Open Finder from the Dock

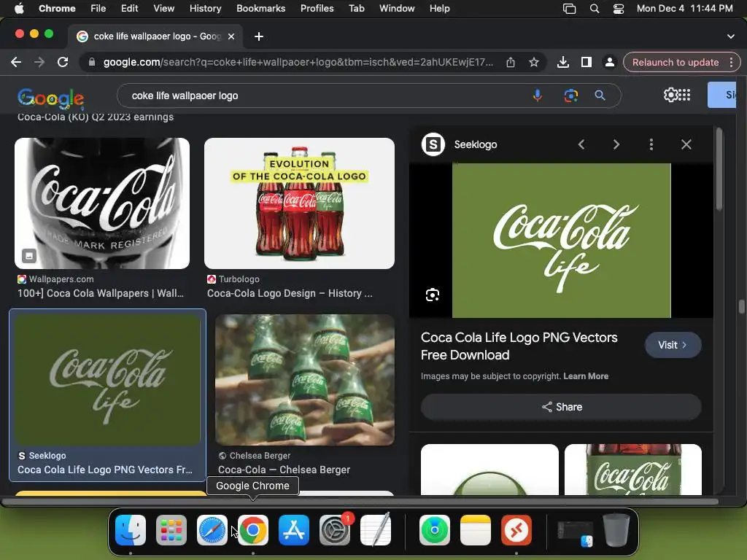coord(131,530)
